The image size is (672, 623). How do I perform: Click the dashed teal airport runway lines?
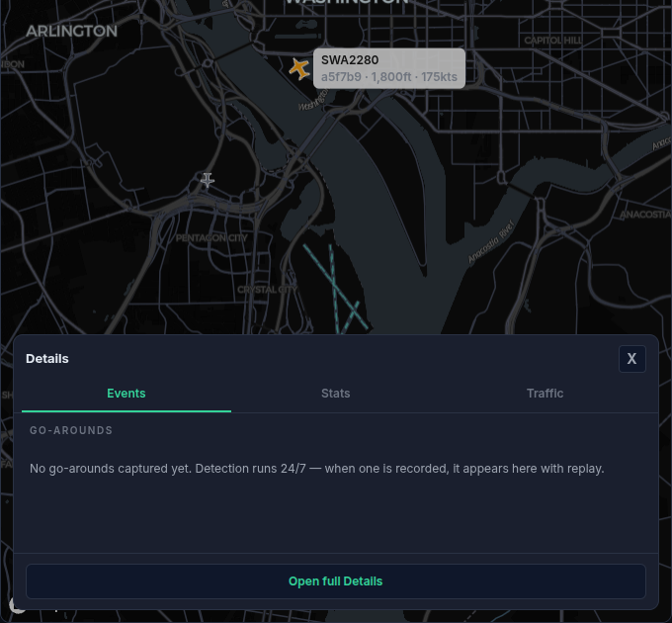click(336, 289)
